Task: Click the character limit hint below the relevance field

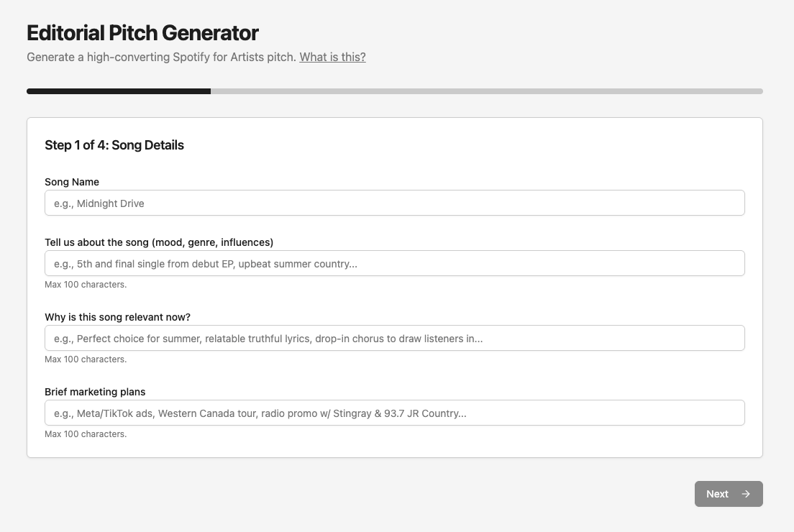Action: pyautogui.click(x=86, y=359)
